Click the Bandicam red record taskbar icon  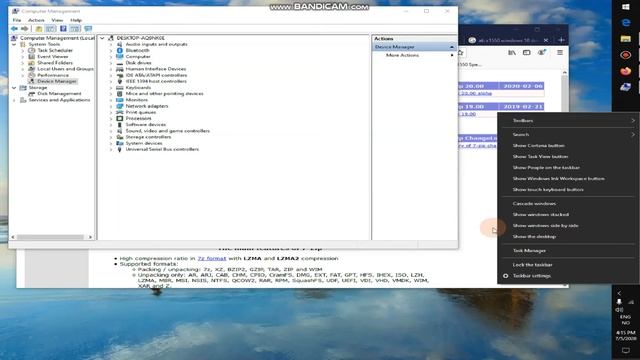tap(626, 55)
